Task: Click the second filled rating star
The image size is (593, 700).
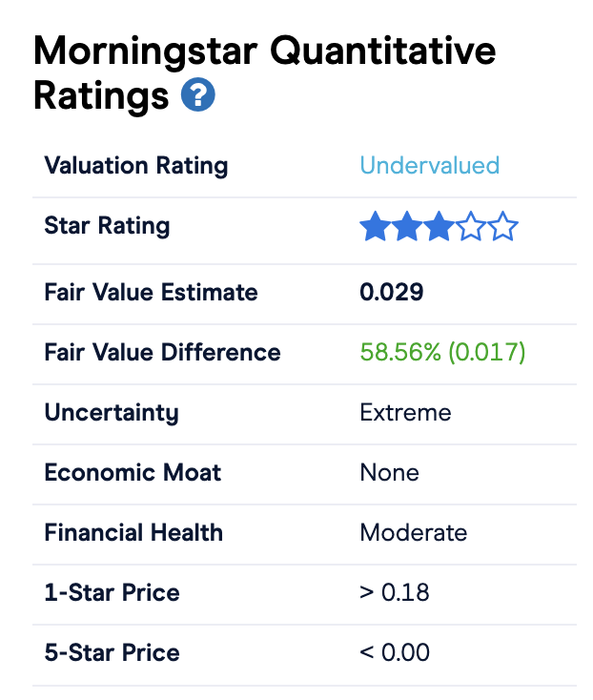Action: click(x=407, y=226)
